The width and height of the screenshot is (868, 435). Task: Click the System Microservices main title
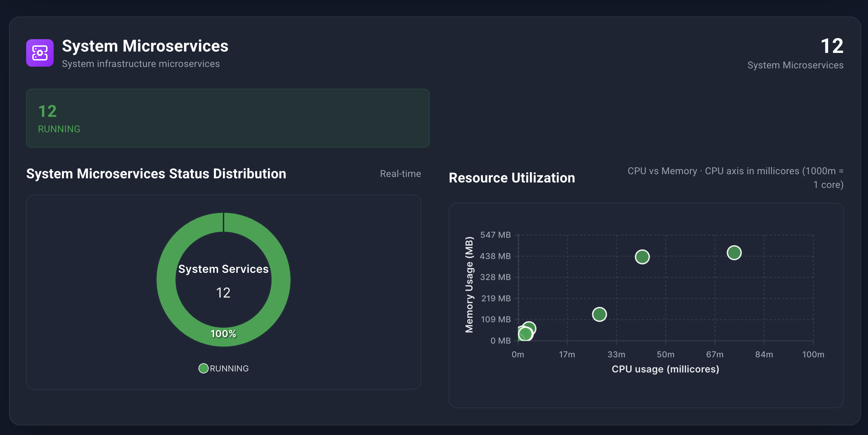point(145,46)
